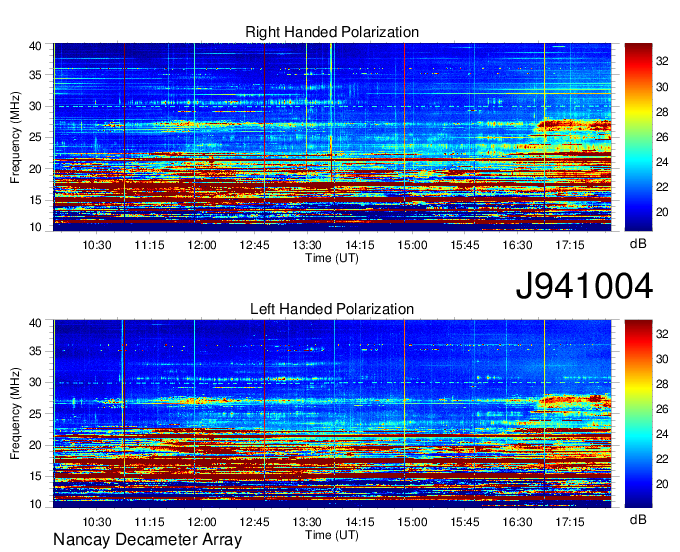Click 'Frequency (MHz)' axis label of right-handed plot

coord(15,137)
